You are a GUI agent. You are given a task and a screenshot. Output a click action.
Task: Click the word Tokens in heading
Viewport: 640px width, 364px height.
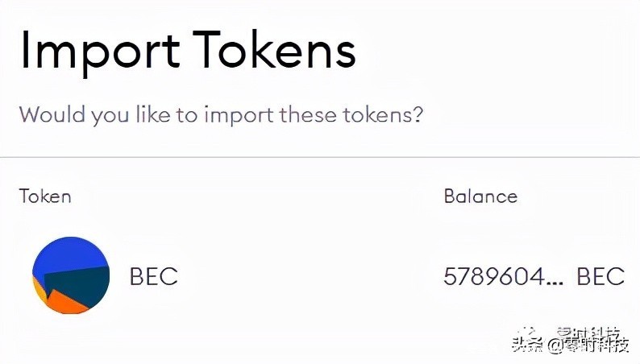click(274, 50)
